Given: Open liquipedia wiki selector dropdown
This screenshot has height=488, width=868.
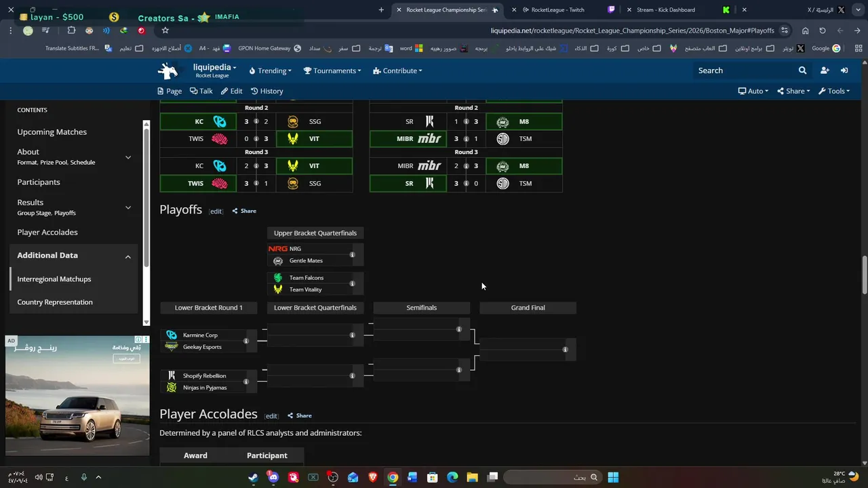Looking at the screenshot, I should (x=214, y=70).
